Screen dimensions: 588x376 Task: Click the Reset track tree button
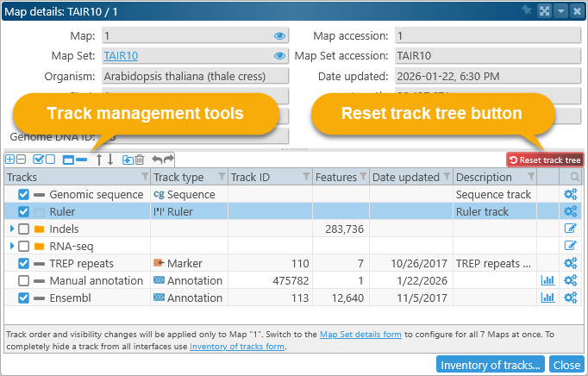point(544,160)
